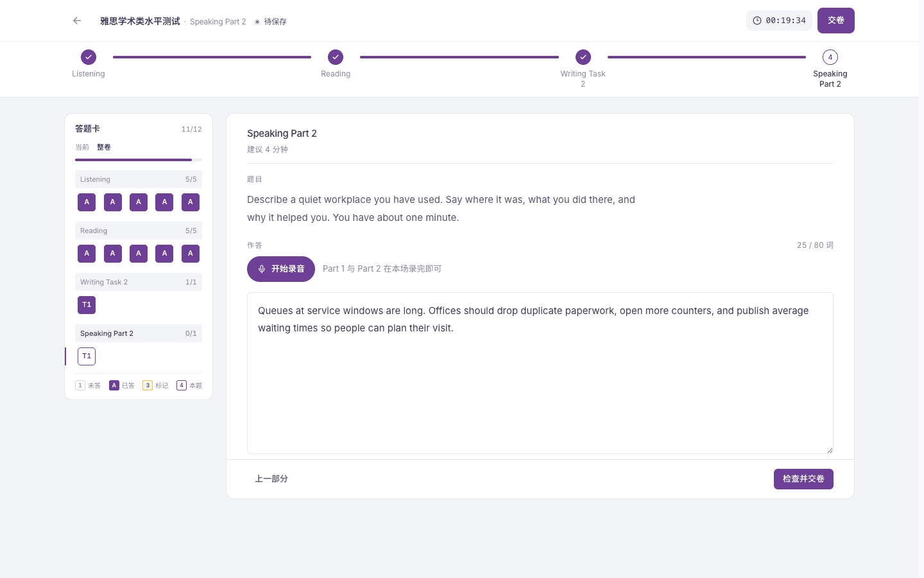Click the Listening step checkmark circle

click(89, 57)
